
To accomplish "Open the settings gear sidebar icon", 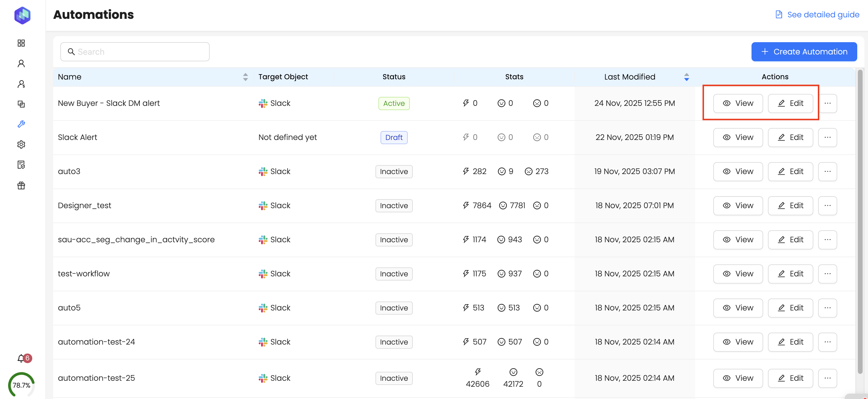I will coord(21,144).
